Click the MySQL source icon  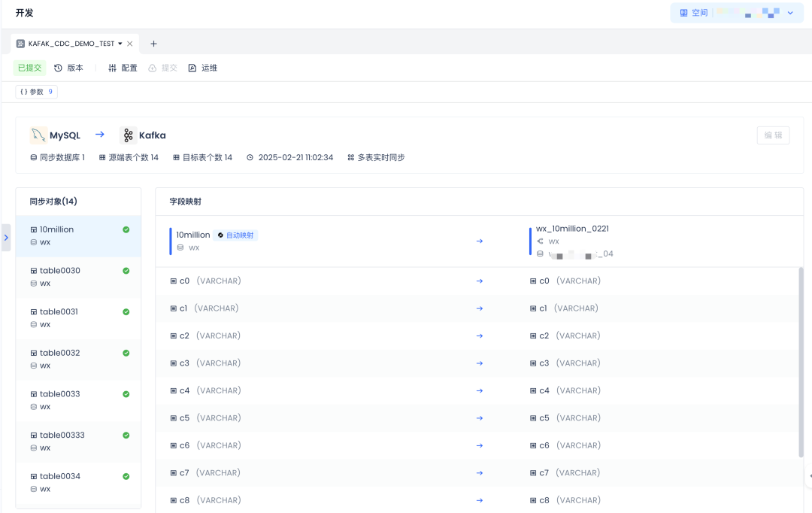point(38,135)
